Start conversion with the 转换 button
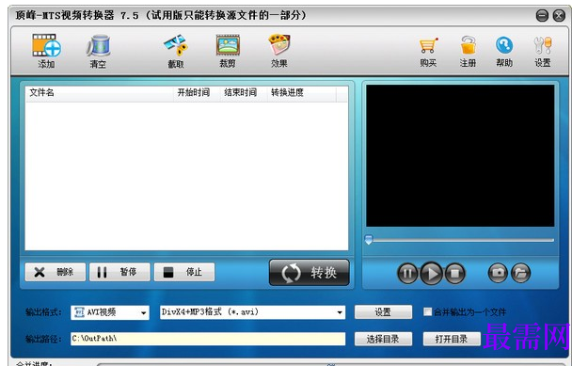The image size is (588, 366). click(x=310, y=273)
